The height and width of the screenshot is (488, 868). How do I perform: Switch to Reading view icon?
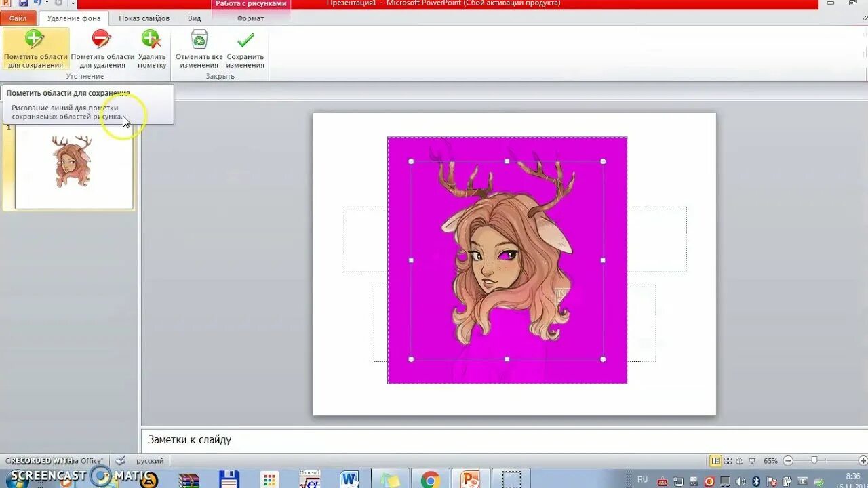[740, 461]
